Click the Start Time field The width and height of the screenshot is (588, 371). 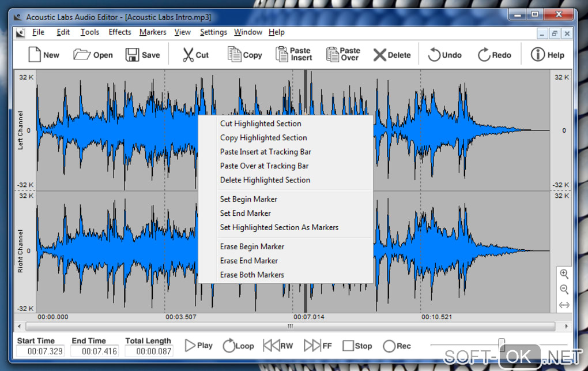pos(40,351)
